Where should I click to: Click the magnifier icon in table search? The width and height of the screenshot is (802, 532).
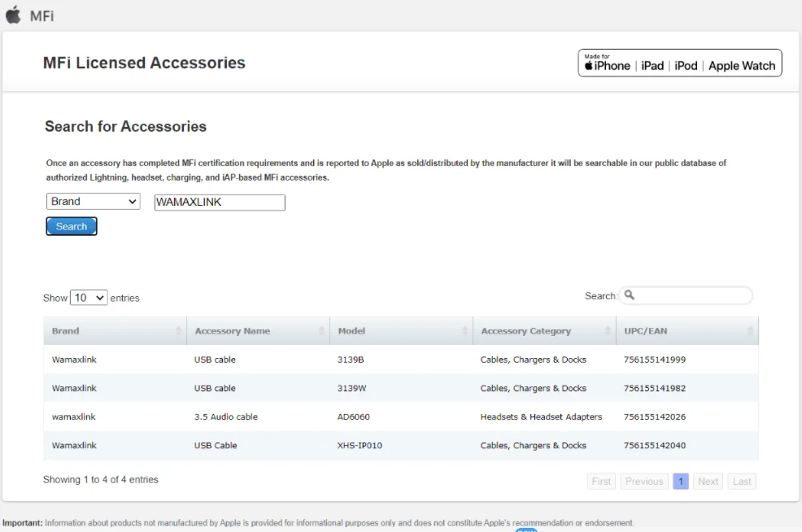click(630, 295)
